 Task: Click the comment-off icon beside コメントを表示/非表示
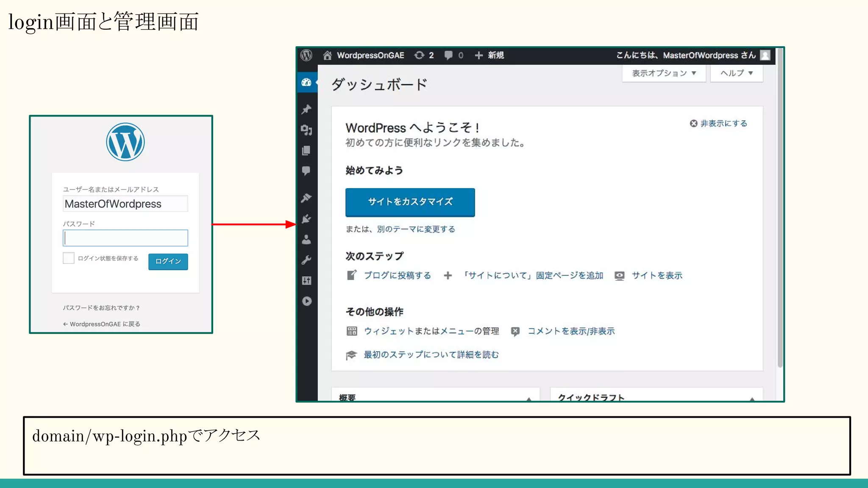coord(515,331)
